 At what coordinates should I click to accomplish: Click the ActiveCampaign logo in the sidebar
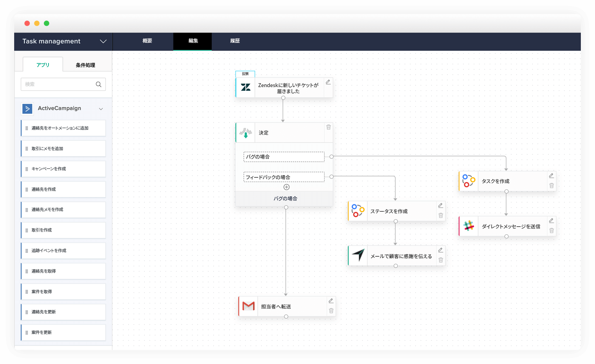point(27,109)
